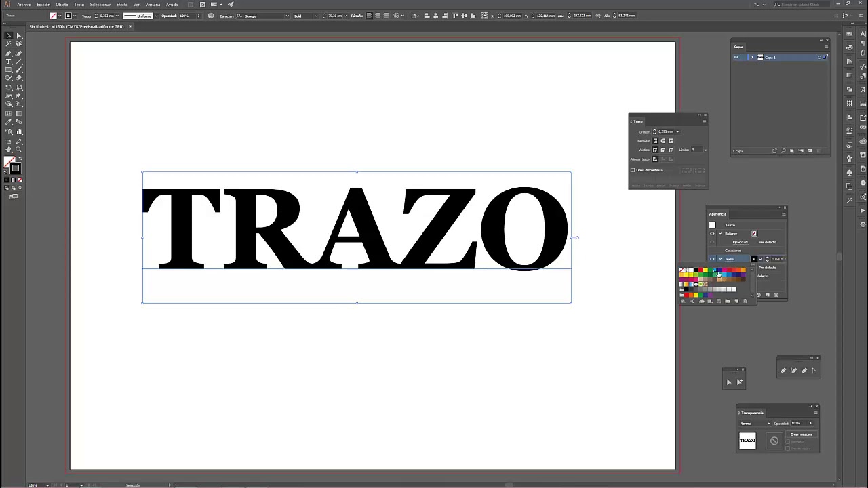Close the Sin título-1 document tab
868x488 pixels.
tap(130, 26)
